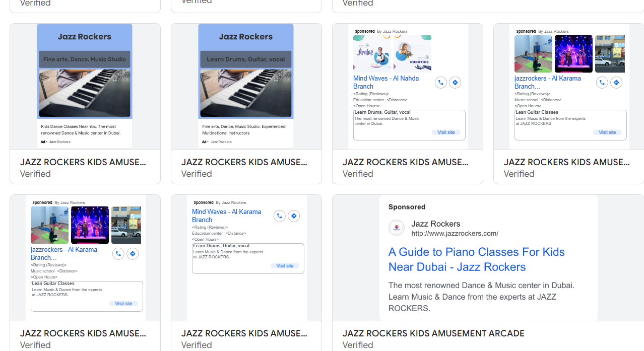Click the full JAZZ ROCKERS KIDS AMUSEMENT ARCADE advertiser name
644x351 pixels.
(433, 333)
